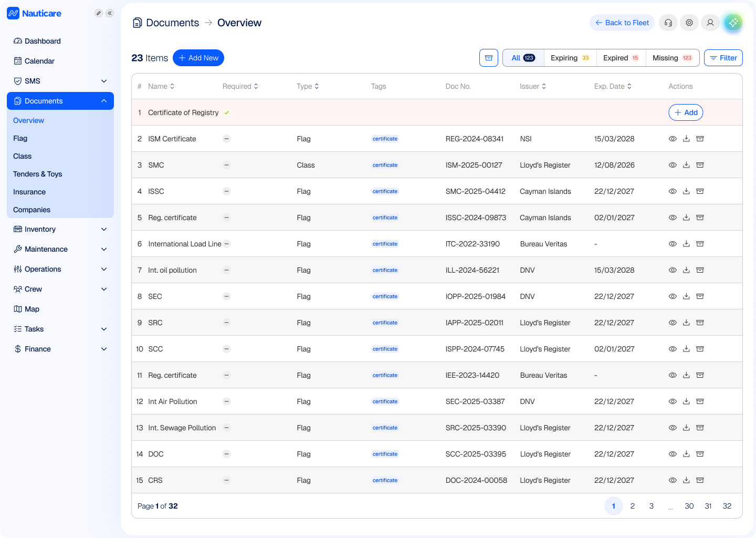Toggle required indicator for ISM Certificate
The width and height of the screenshot is (756, 538).
[x=227, y=139]
